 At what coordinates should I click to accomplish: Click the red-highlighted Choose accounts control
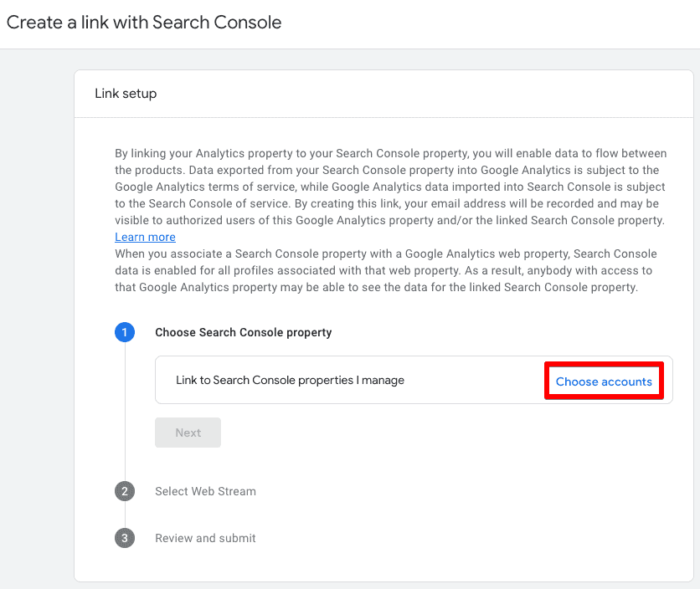pyautogui.click(x=604, y=381)
